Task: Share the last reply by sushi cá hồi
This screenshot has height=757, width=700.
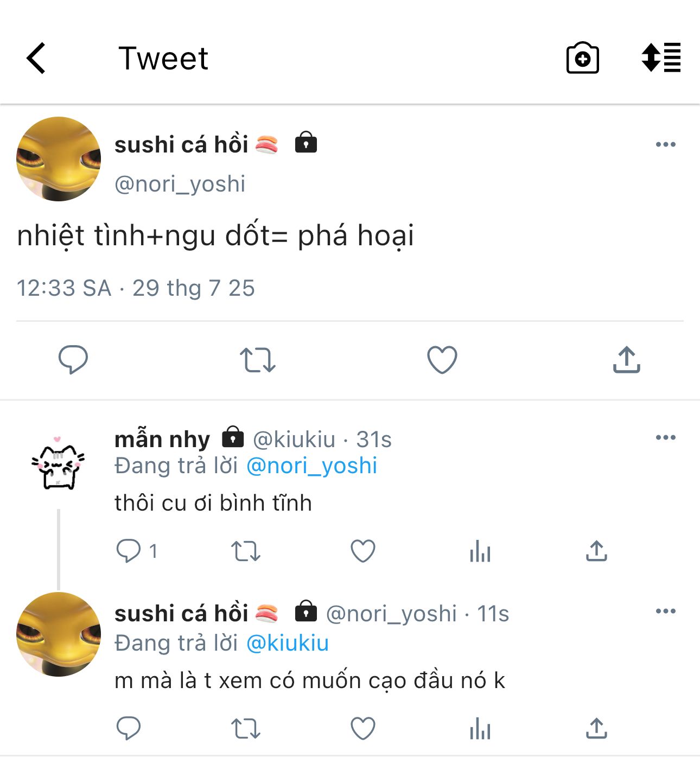Action: [x=596, y=728]
